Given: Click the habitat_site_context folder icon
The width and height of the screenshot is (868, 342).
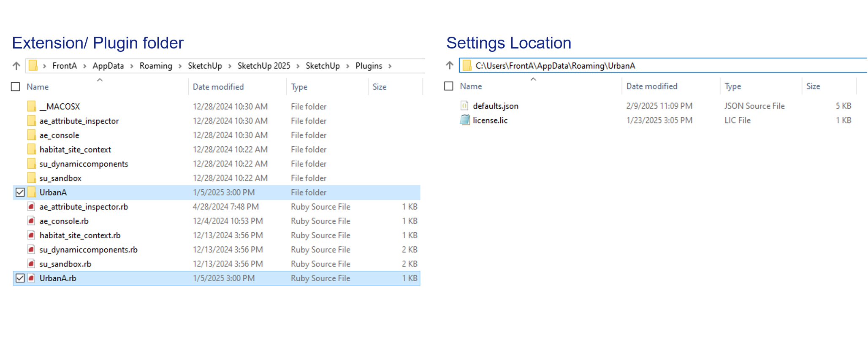Looking at the screenshot, I should 32,149.
